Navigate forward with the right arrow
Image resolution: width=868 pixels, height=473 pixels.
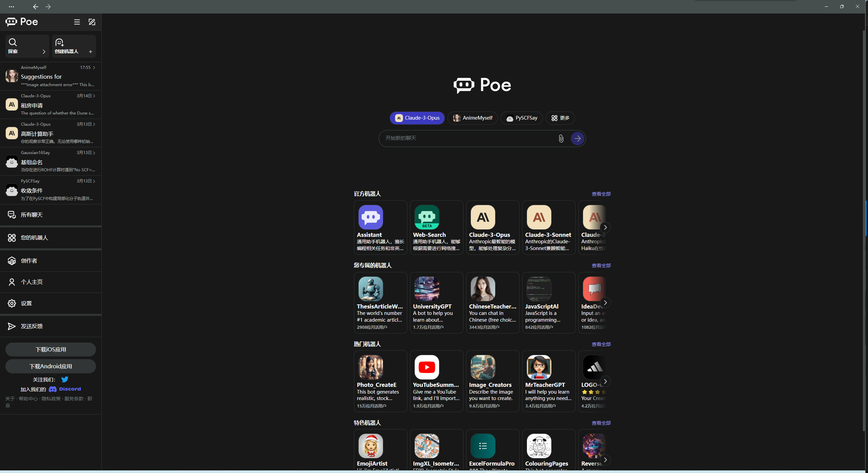pyautogui.click(x=48, y=7)
